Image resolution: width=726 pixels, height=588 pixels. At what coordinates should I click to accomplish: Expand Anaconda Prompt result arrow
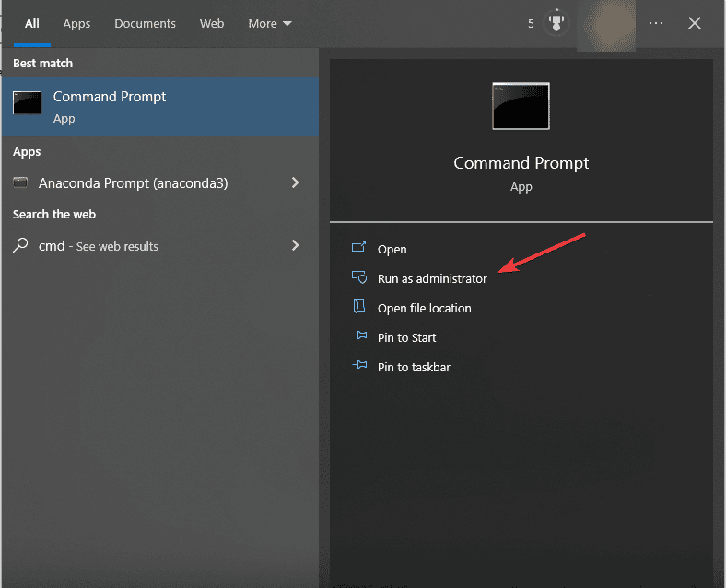(x=295, y=182)
